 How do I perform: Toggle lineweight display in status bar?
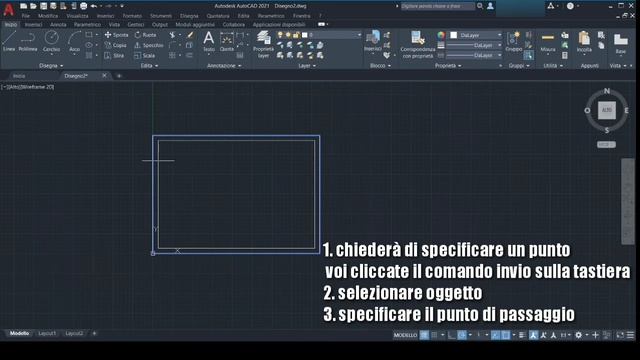click(x=522, y=335)
